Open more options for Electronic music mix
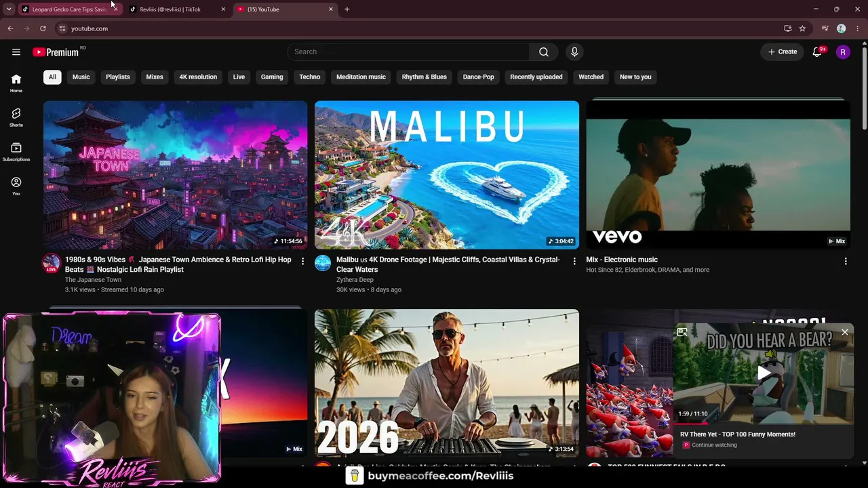 coord(846,262)
